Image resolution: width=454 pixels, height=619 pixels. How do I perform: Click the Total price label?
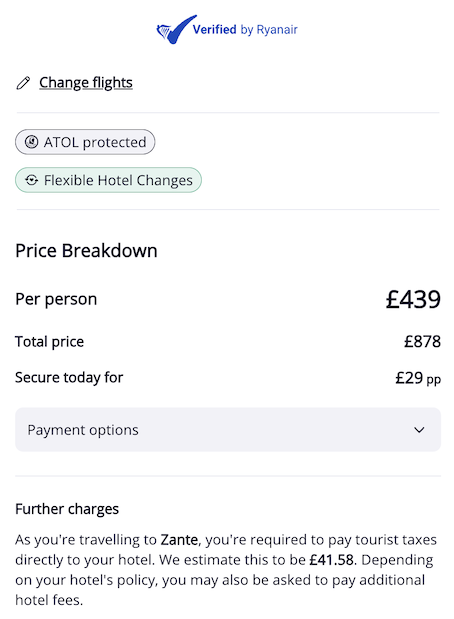click(x=49, y=341)
